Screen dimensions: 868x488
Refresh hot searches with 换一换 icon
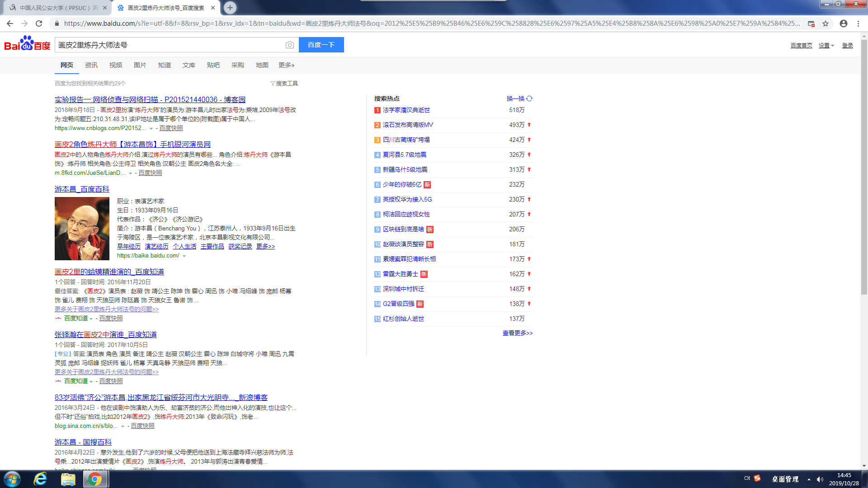(x=529, y=99)
